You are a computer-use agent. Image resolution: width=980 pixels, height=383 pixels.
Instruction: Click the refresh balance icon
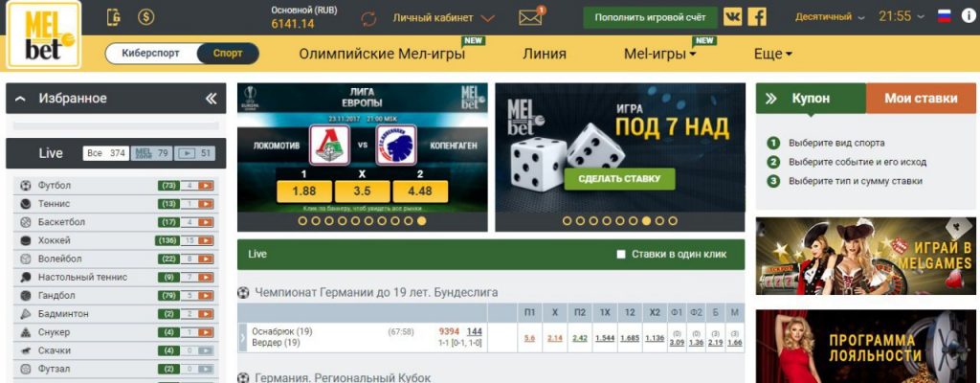(x=368, y=19)
